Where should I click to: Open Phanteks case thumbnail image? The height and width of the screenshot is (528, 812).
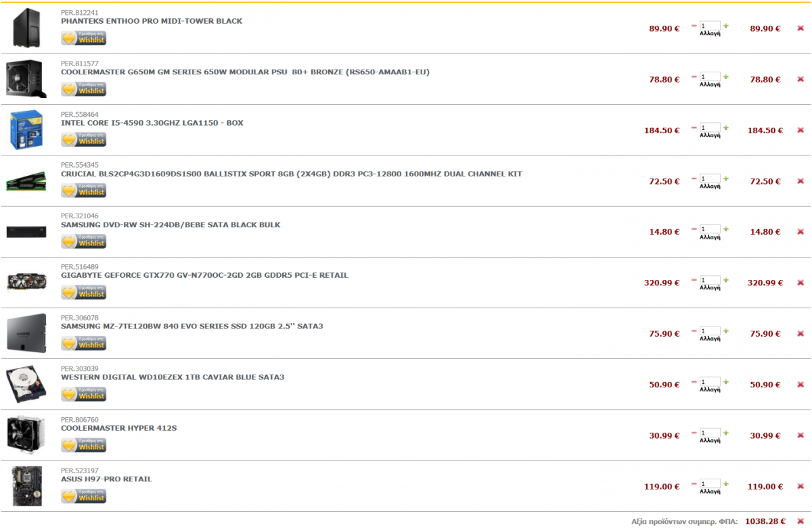pyautogui.click(x=26, y=28)
